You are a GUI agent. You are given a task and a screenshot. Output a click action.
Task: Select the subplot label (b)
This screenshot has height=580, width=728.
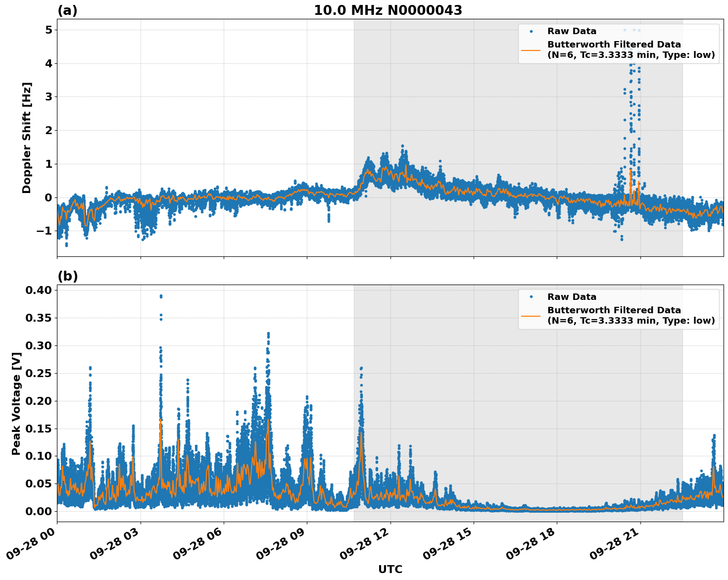click(x=68, y=276)
